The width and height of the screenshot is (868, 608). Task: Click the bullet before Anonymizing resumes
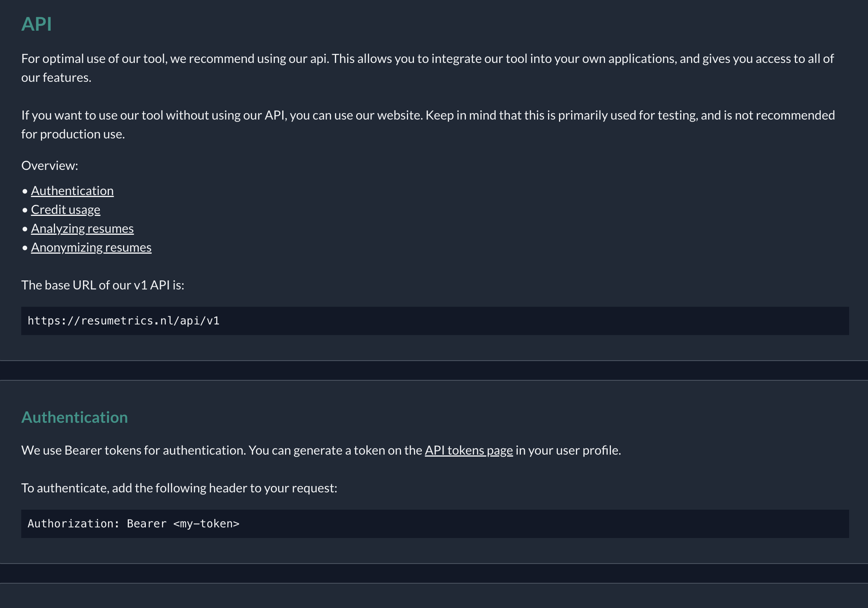point(25,248)
